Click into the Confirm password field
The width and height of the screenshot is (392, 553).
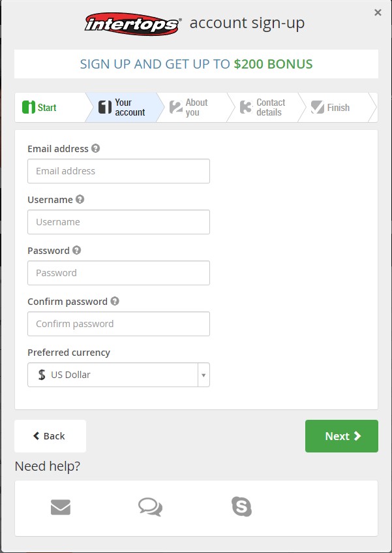pyautogui.click(x=119, y=324)
